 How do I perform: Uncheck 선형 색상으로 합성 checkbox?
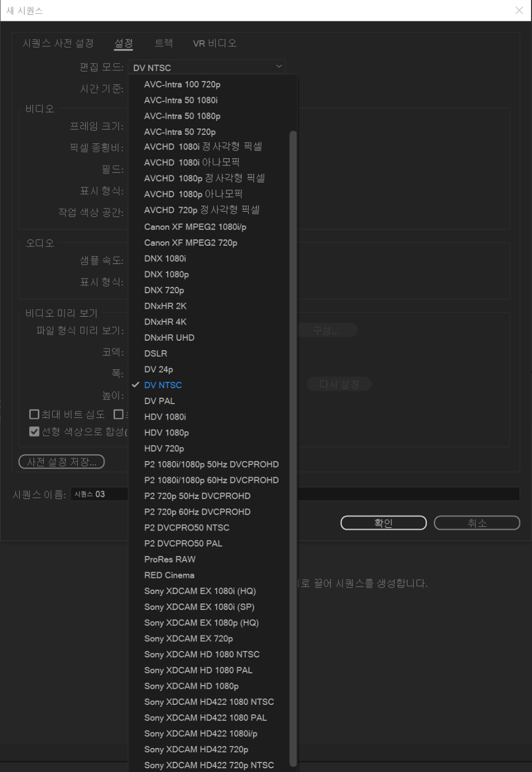[x=35, y=431]
